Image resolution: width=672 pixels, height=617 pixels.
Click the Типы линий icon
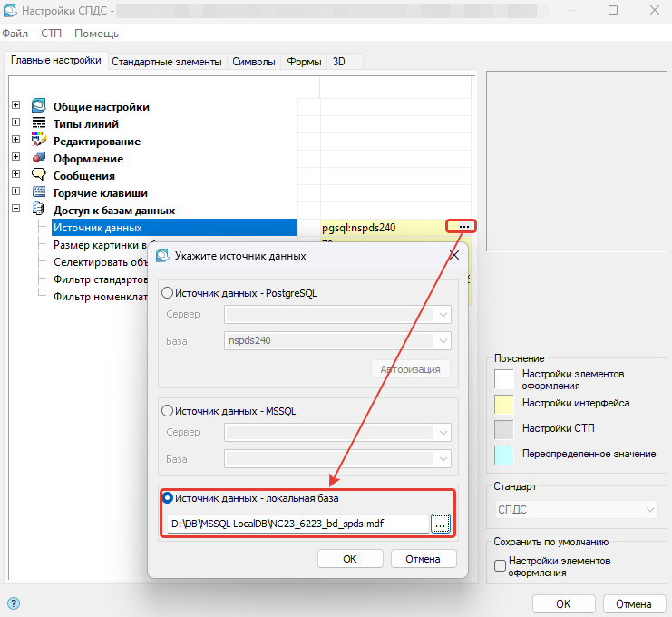pos(39,124)
